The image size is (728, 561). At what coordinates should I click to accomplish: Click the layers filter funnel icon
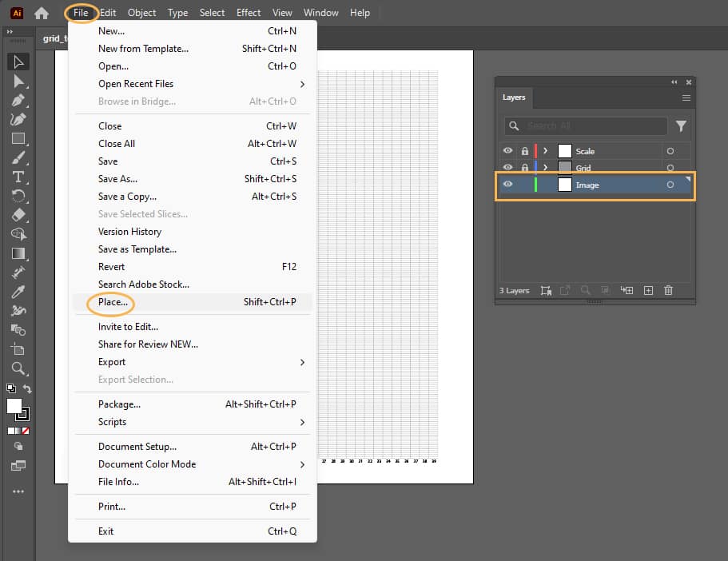click(681, 126)
